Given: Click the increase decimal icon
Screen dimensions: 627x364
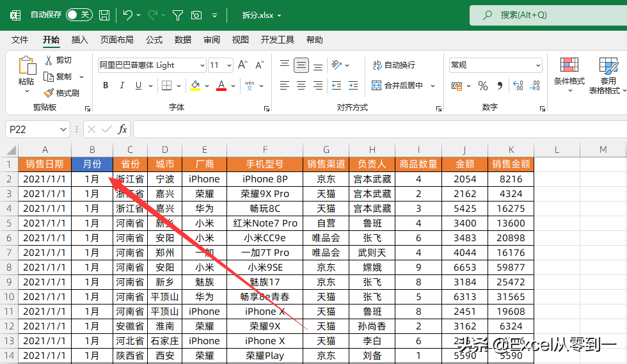Looking at the screenshot, I should [x=518, y=86].
